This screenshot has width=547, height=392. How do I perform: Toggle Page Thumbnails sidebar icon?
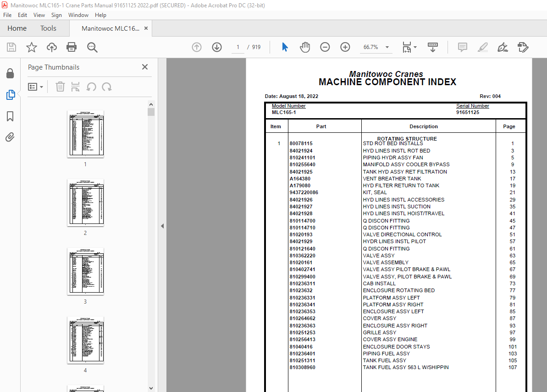point(11,95)
